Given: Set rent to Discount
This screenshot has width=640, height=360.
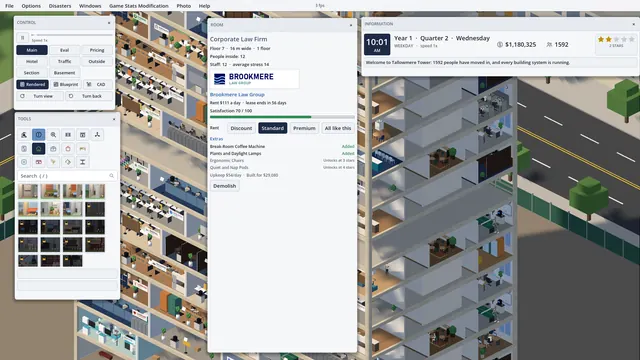Looking at the screenshot, I should point(241,128).
